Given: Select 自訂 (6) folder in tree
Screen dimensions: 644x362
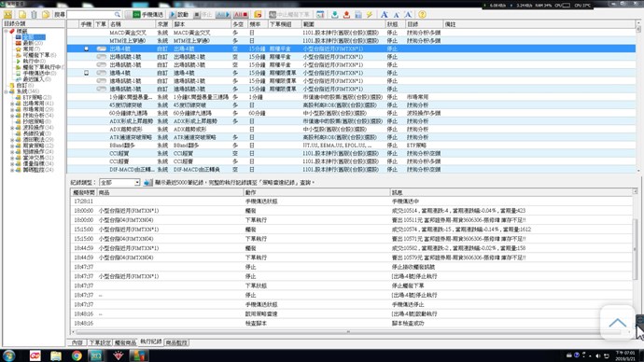Looking at the screenshot, I should tap(24, 86).
